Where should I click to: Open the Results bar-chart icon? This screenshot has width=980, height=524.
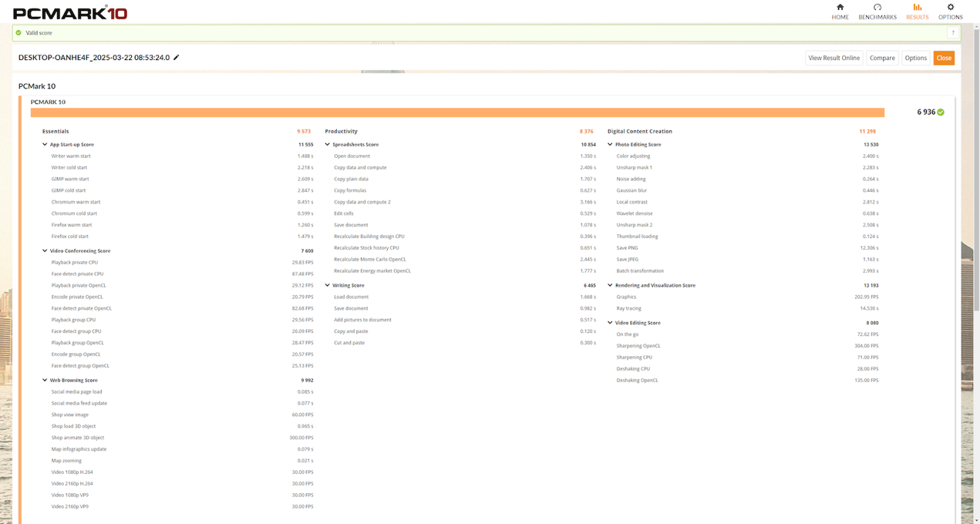pos(918,7)
